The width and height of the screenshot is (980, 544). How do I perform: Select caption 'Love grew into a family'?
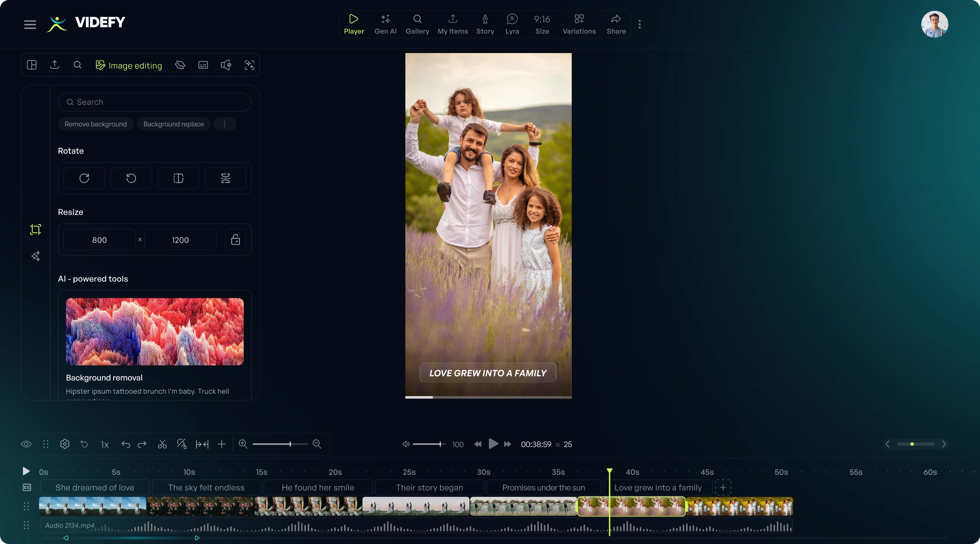(x=658, y=488)
